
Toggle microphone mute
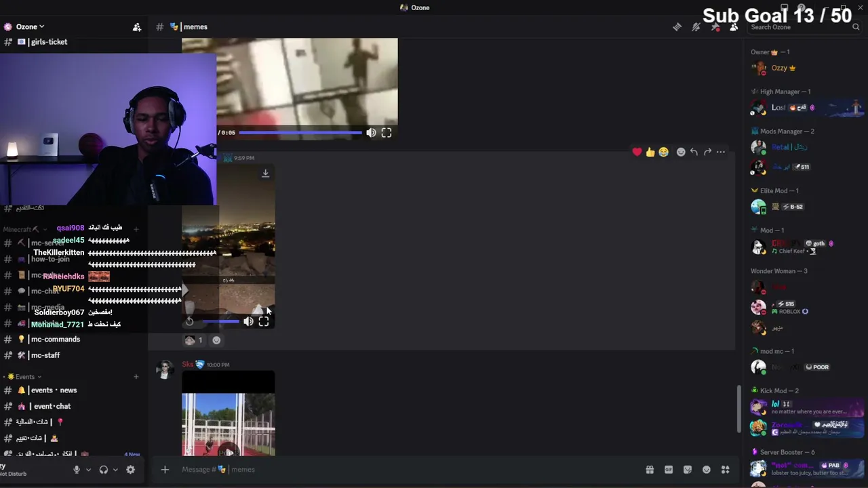77,470
